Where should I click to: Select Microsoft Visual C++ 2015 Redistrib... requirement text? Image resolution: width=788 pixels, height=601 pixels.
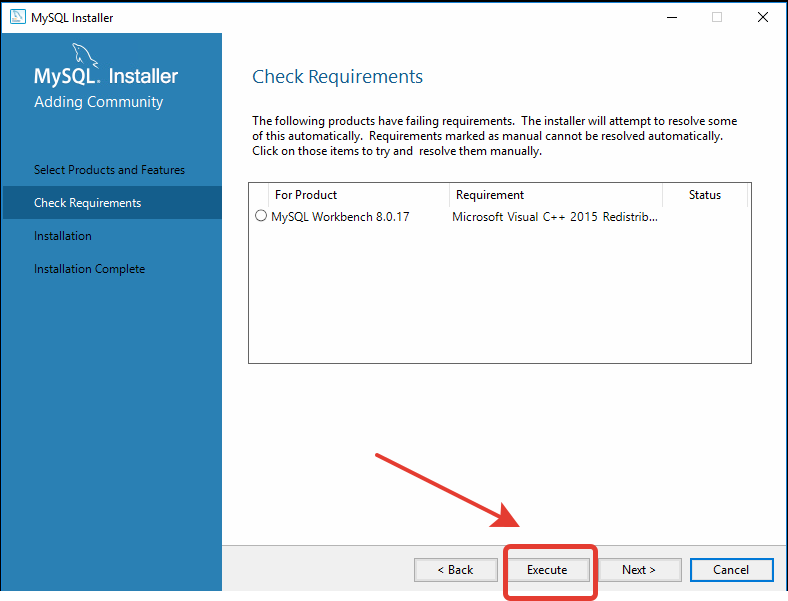click(x=555, y=217)
